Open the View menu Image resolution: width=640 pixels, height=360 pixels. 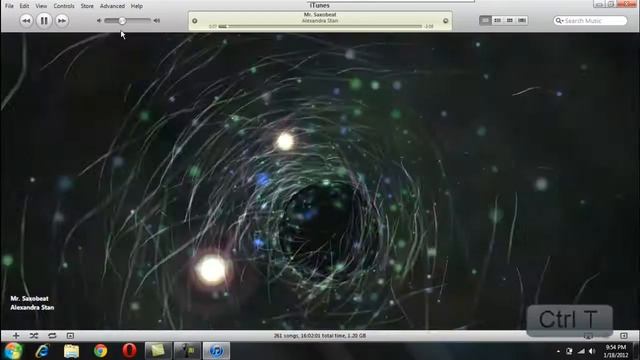coord(41,6)
